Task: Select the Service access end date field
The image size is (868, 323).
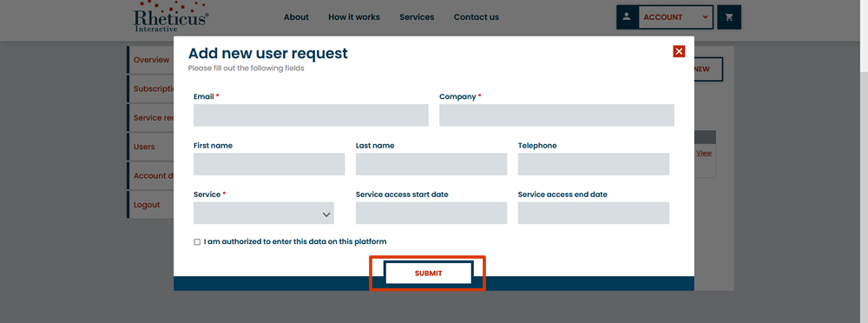Action: tap(594, 214)
